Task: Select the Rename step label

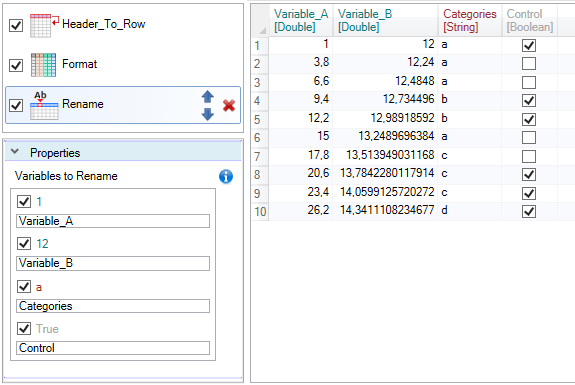Action: pyautogui.click(x=83, y=104)
